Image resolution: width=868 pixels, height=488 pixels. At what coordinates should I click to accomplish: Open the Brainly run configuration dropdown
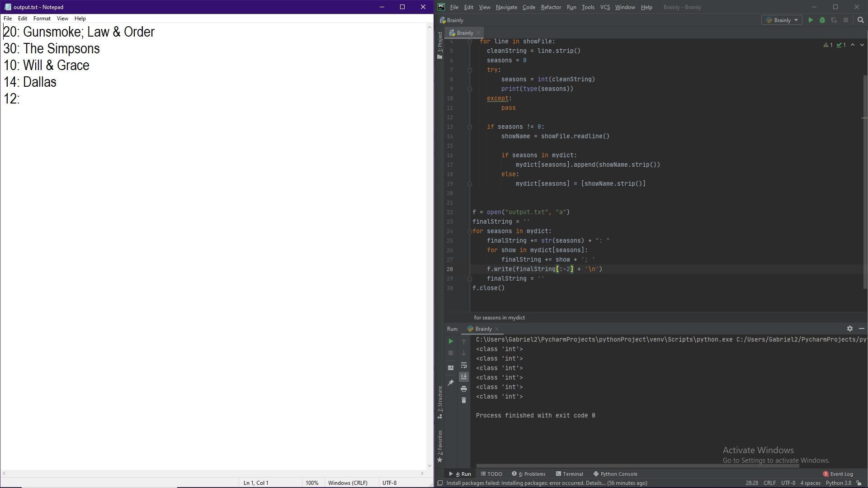point(782,20)
